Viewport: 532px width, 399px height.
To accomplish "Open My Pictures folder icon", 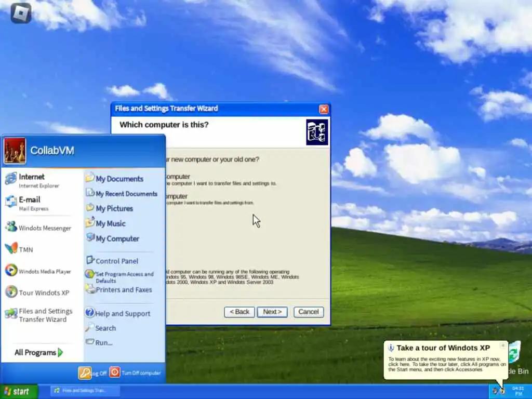I will click(x=90, y=207).
